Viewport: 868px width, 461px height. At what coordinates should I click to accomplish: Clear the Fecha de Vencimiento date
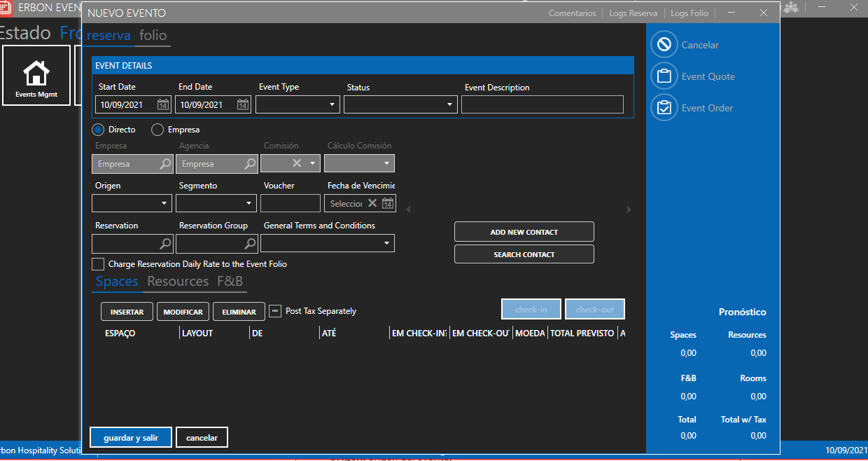tap(372, 203)
